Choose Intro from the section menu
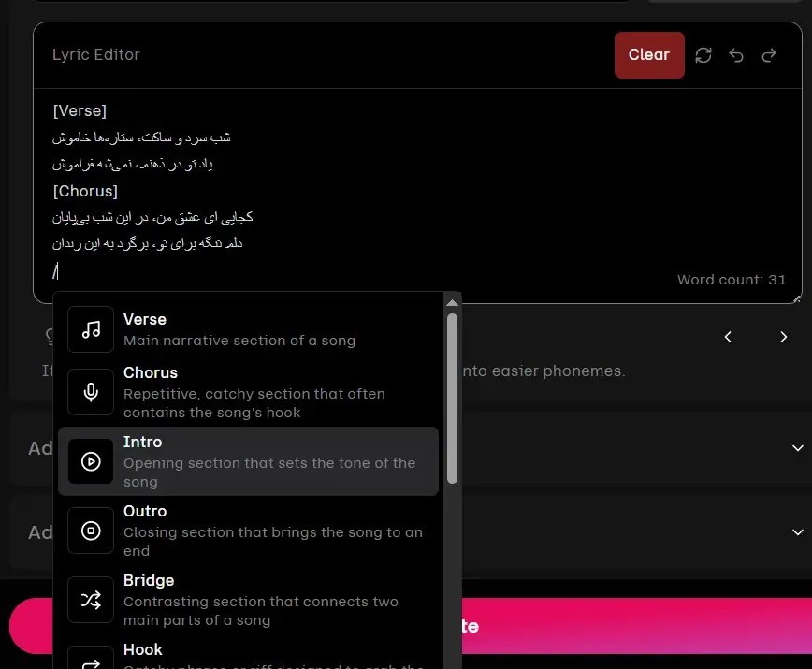Image resolution: width=812 pixels, height=669 pixels. click(248, 461)
